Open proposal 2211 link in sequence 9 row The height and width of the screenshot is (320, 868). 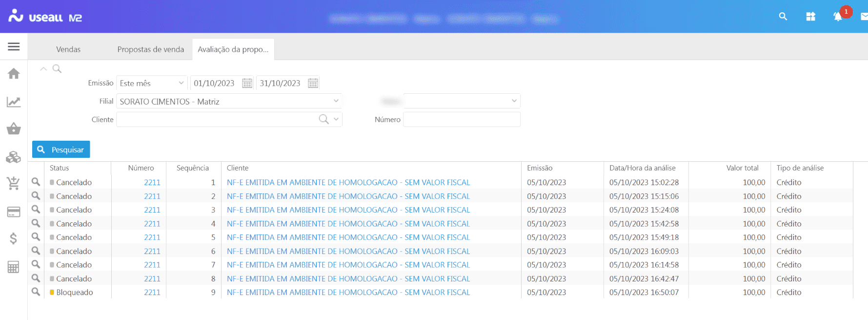(152, 292)
